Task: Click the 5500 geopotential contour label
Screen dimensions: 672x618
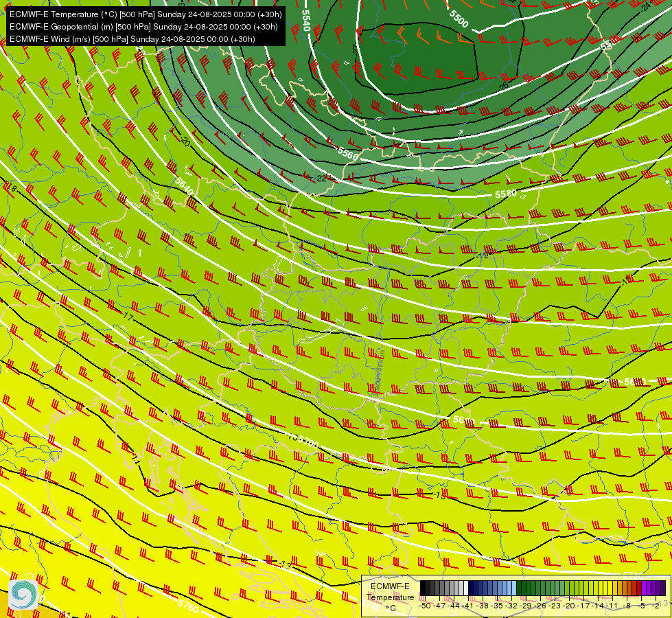Action: tap(459, 19)
